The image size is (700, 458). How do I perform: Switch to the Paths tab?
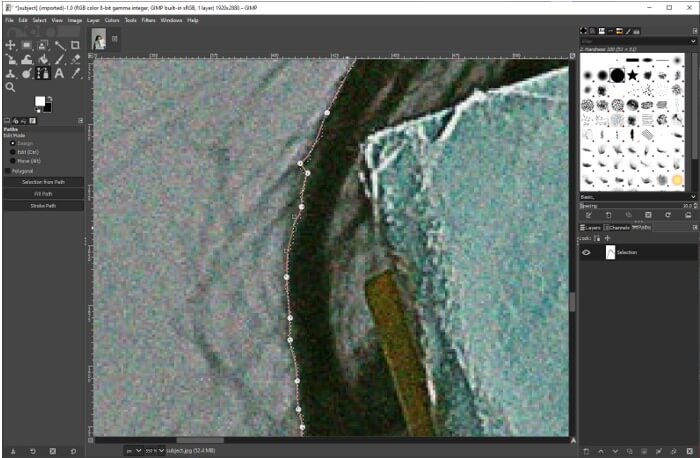[641, 228]
